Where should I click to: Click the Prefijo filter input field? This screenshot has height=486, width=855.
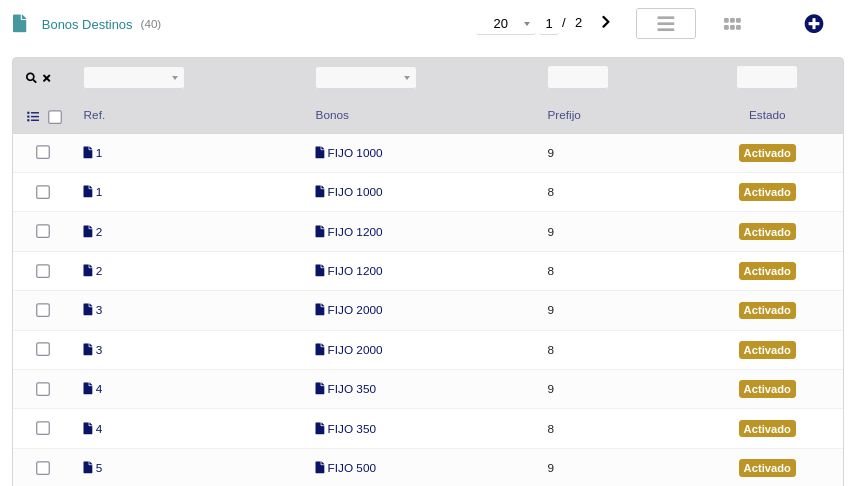click(x=578, y=77)
